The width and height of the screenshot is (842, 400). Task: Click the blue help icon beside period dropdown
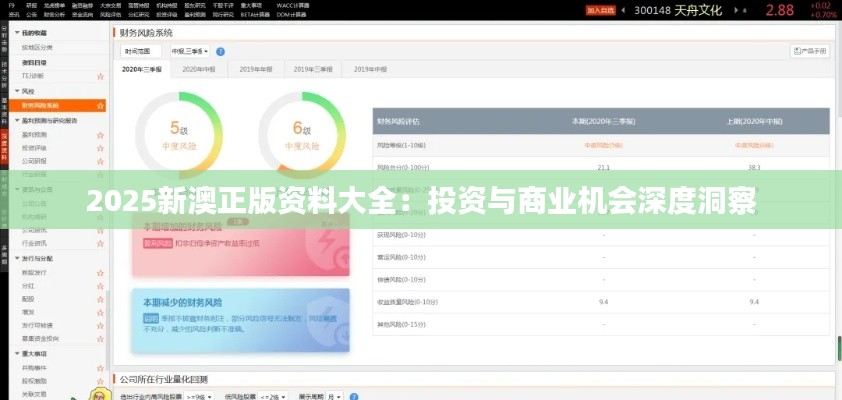[x=220, y=51]
